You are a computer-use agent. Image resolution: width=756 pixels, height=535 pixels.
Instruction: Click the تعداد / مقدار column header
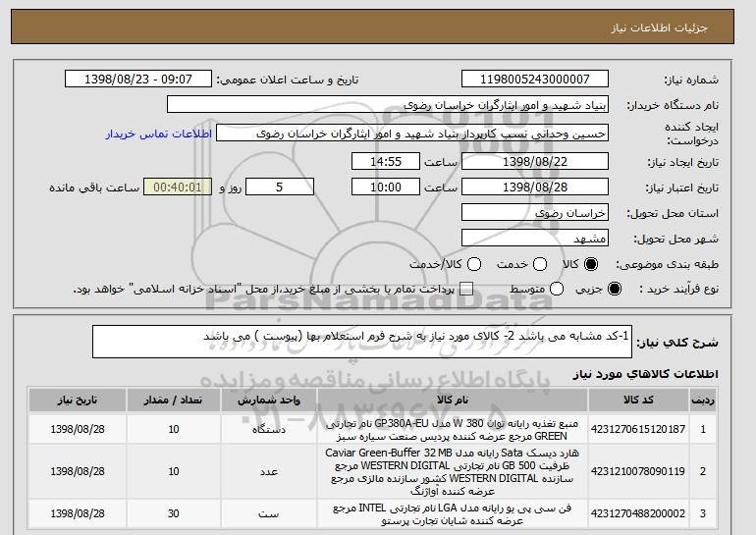pos(174,401)
